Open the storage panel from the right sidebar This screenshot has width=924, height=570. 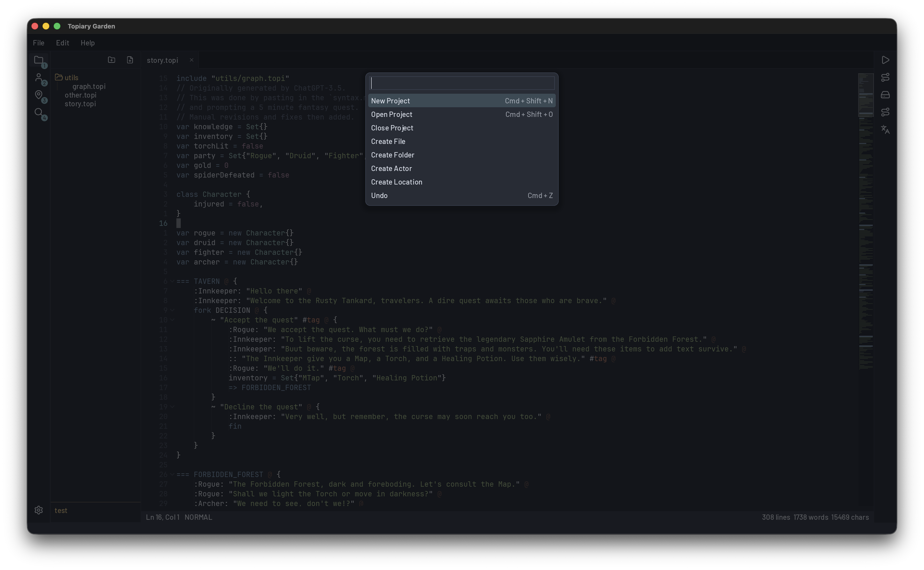tap(886, 95)
